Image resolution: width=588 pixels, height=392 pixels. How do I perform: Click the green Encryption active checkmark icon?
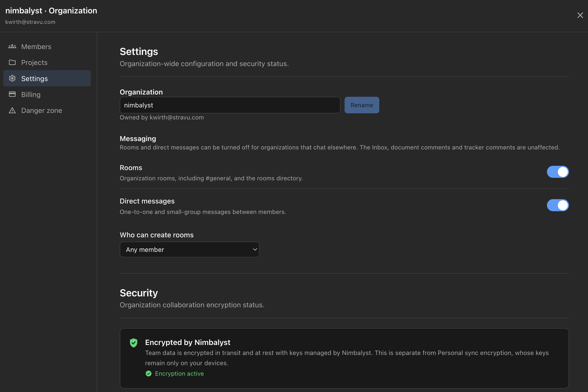(149, 374)
